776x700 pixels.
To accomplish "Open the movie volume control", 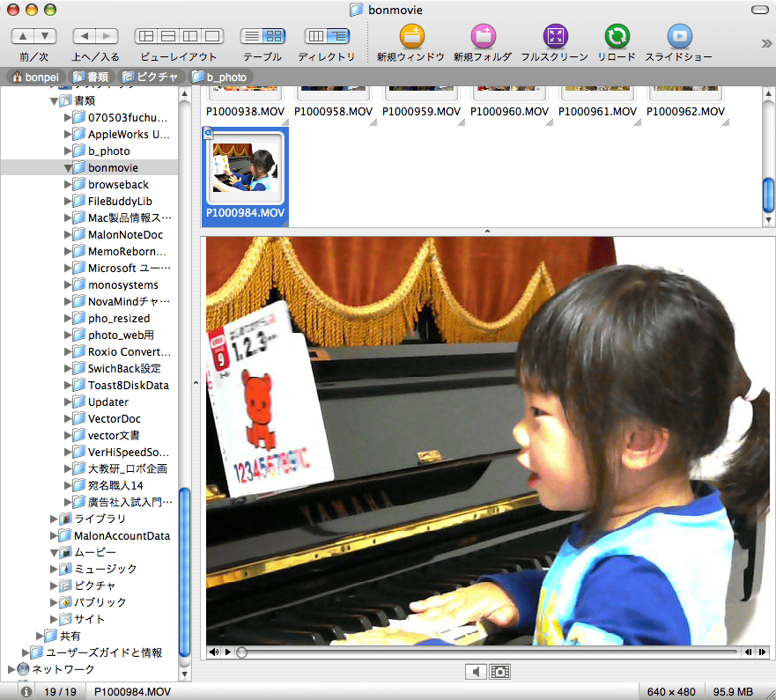I will point(214,652).
